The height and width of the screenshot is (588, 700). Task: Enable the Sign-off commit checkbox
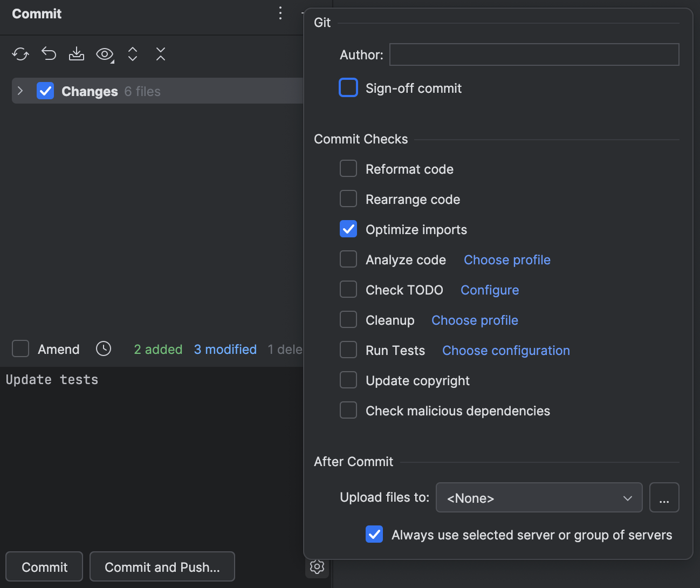coord(348,87)
